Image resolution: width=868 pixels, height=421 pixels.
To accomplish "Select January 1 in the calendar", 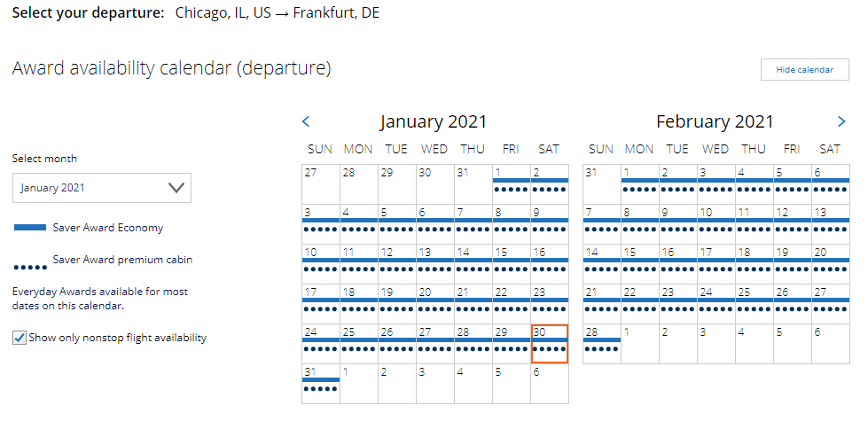I will coord(511,183).
